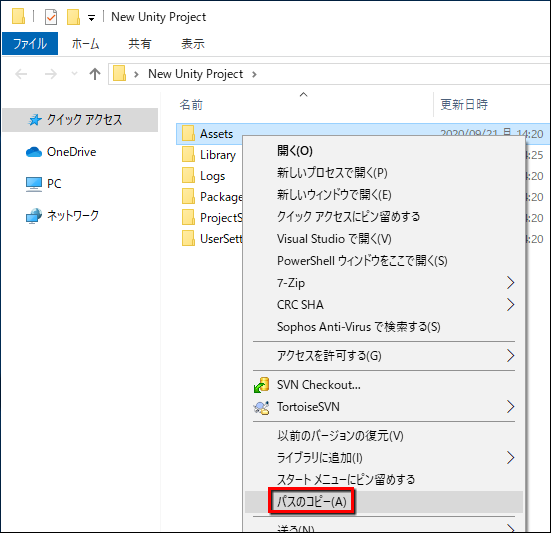
Task: Select the Library folder name
Action: [x=218, y=155]
